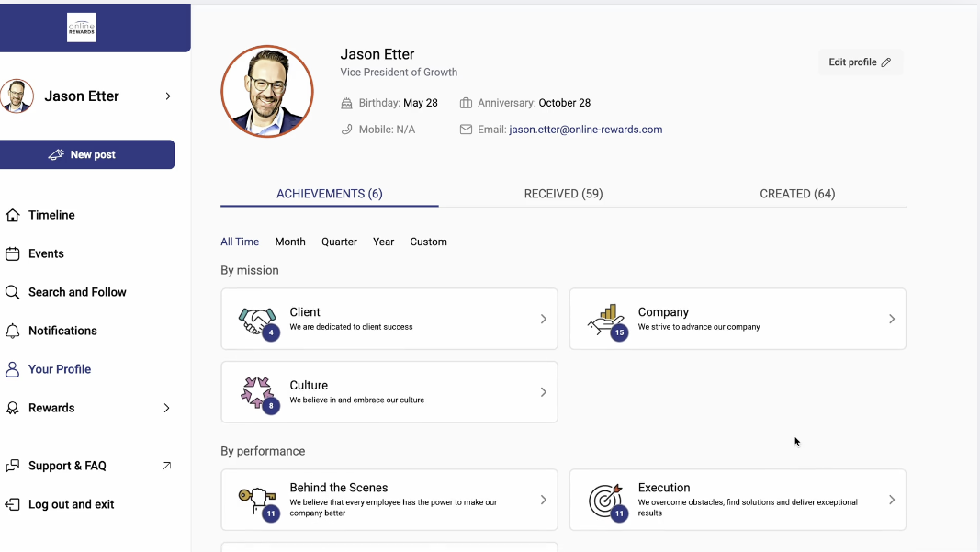Click the Culture arrows icon

256,392
